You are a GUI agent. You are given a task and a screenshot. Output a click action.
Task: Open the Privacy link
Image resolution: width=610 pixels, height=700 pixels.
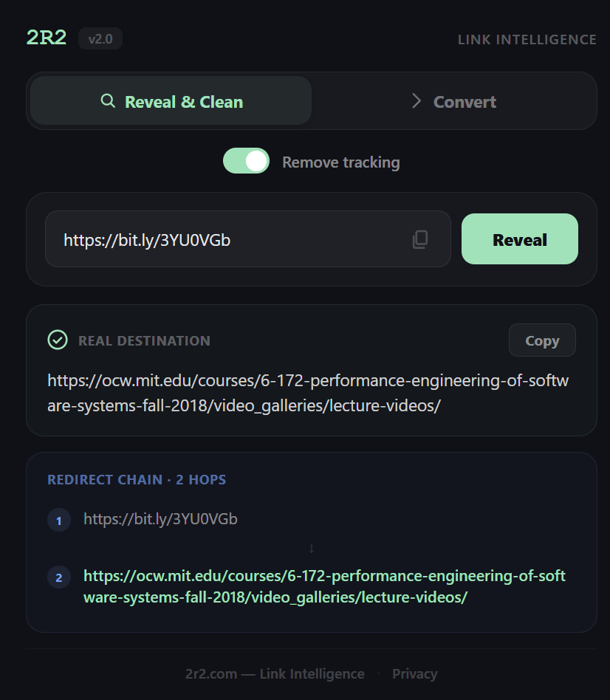point(414,673)
